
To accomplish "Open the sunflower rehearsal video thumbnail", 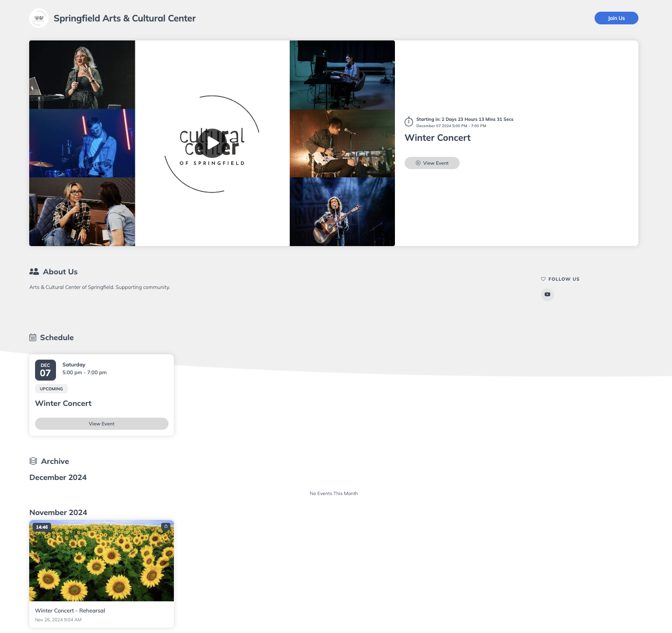I will coord(101,561).
